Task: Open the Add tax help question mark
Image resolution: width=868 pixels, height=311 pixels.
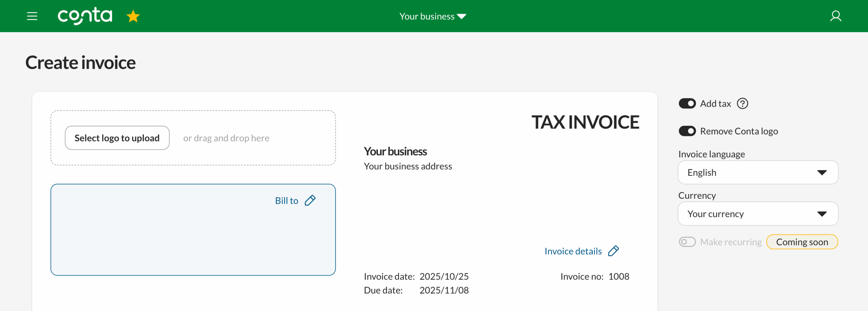Action: click(x=742, y=103)
